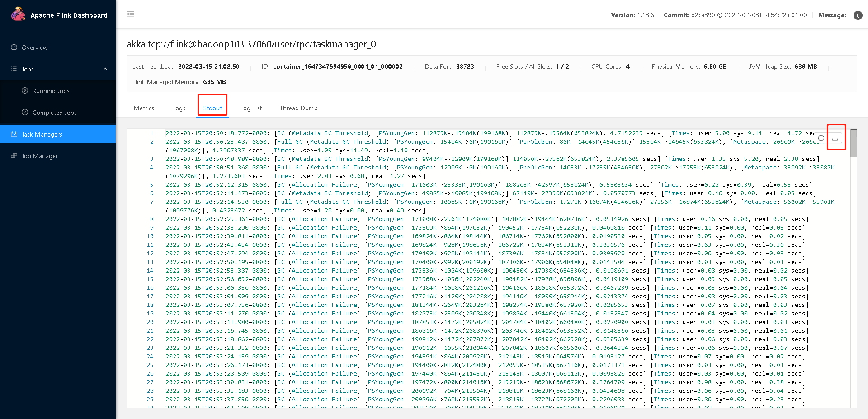Click the log viewer vertical scrollbar thumb
The image size is (868, 419).
854,143
